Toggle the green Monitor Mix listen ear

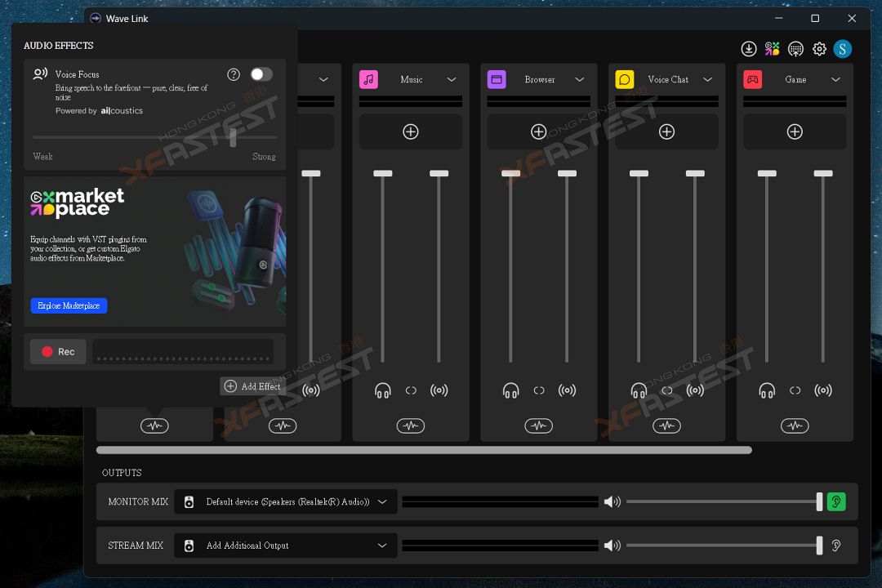point(836,501)
